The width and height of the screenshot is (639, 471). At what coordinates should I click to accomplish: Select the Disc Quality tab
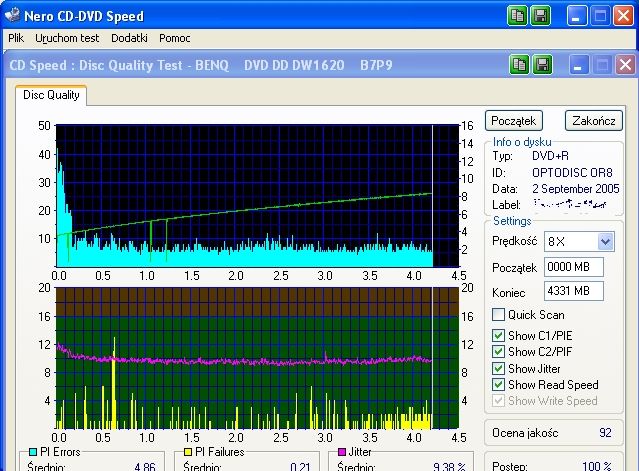[51, 95]
